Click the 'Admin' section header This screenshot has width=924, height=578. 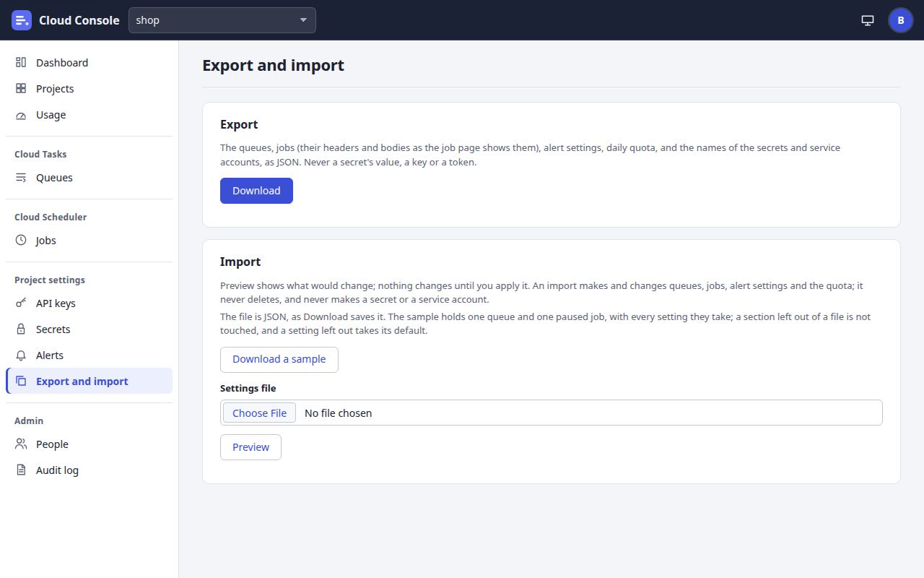[x=29, y=420]
